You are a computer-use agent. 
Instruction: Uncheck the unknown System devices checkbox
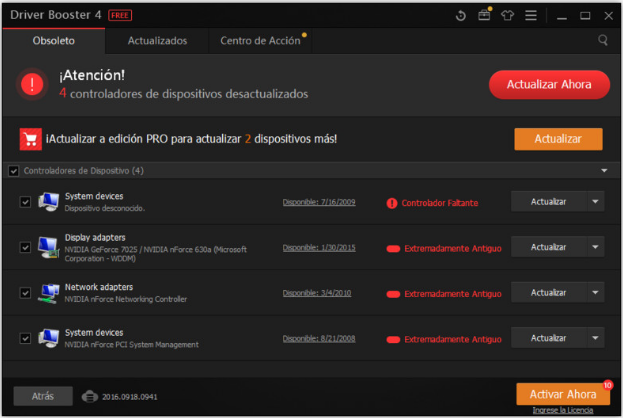pos(25,202)
